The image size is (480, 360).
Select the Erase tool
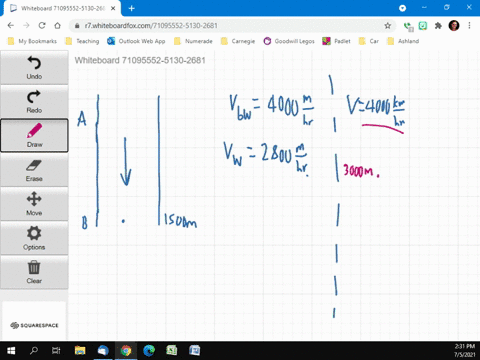tap(34, 170)
